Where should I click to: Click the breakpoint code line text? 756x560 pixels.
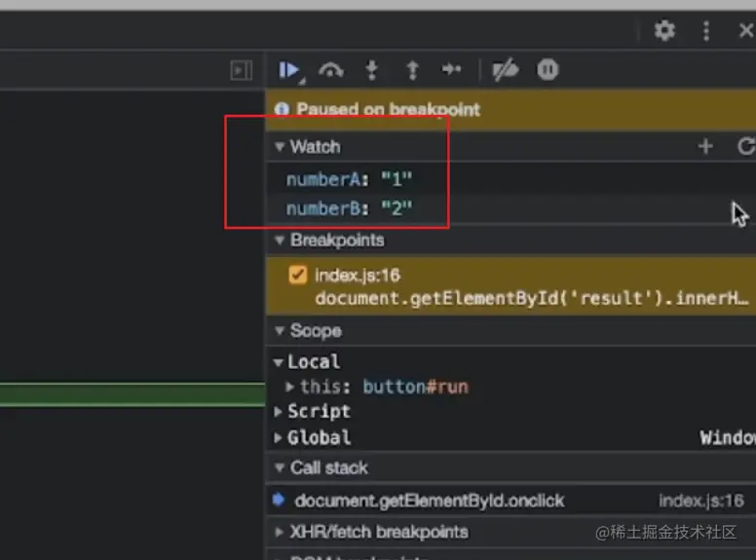coord(532,298)
